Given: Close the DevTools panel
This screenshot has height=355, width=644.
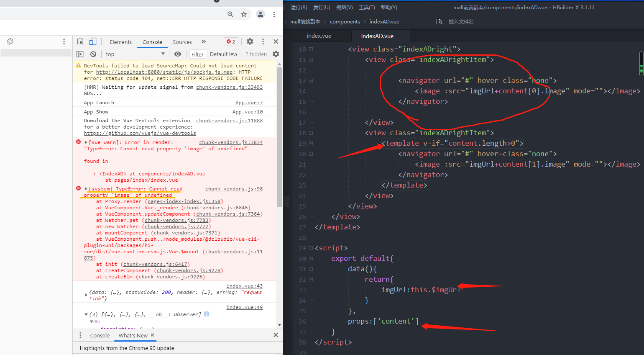Looking at the screenshot, I should [x=276, y=41].
